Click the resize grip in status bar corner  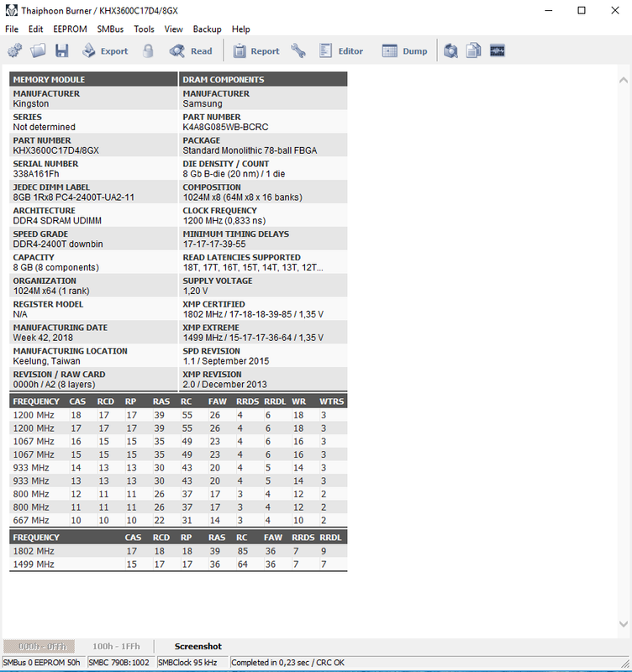[x=625, y=664]
